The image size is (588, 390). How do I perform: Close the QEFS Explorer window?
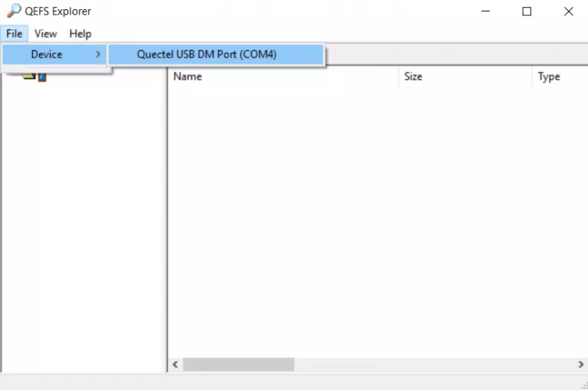[569, 11]
